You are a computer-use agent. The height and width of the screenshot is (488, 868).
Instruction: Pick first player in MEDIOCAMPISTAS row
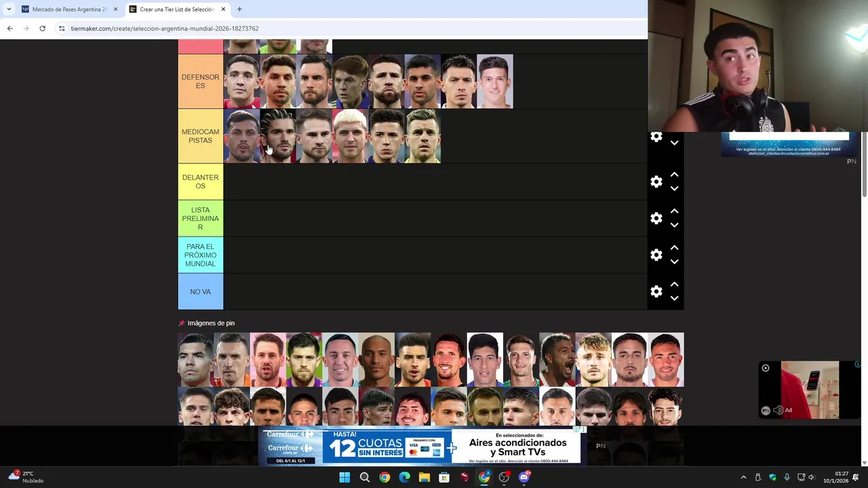(x=241, y=136)
